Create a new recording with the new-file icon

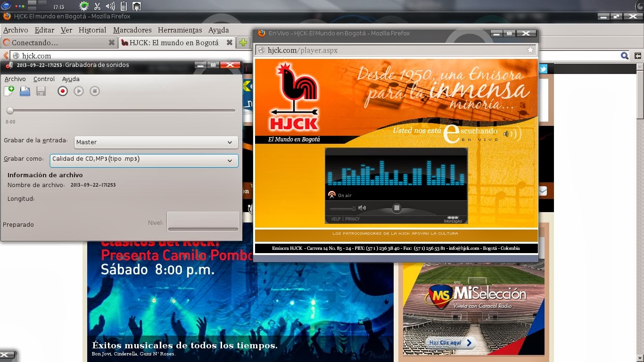(9, 91)
